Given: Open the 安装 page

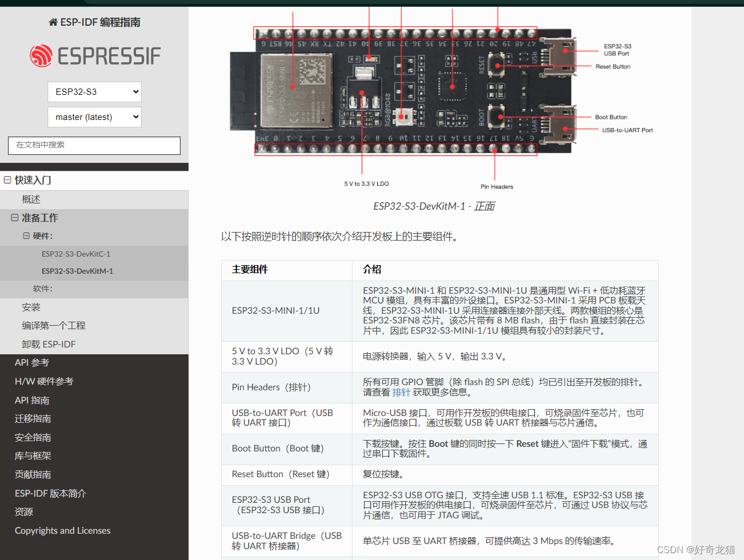Looking at the screenshot, I should pyautogui.click(x=31, y=307).
